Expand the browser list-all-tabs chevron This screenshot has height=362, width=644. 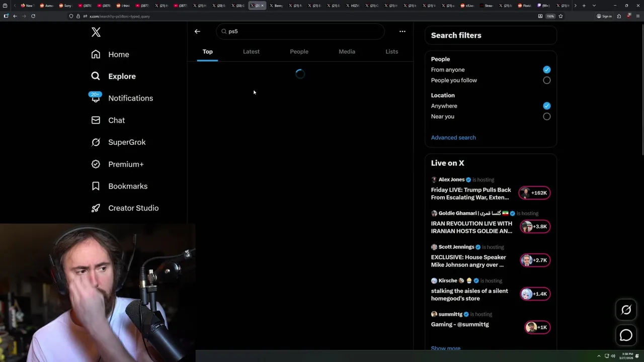pos(594,6)
